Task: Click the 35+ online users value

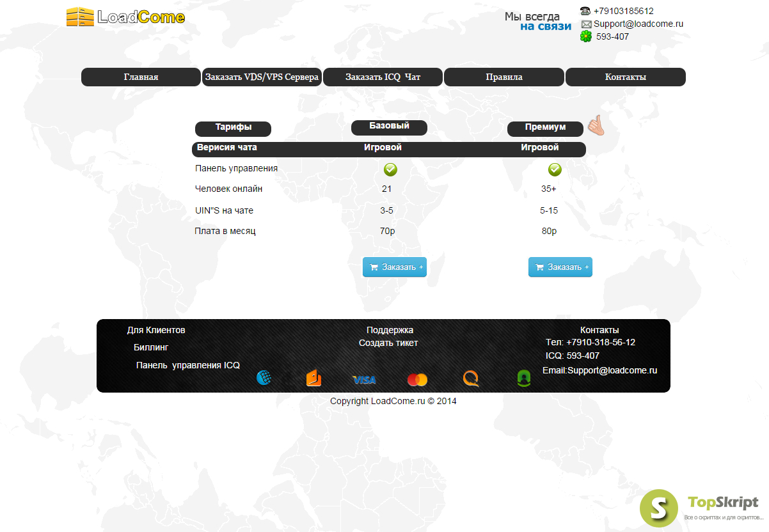Action: coord(549,189)
